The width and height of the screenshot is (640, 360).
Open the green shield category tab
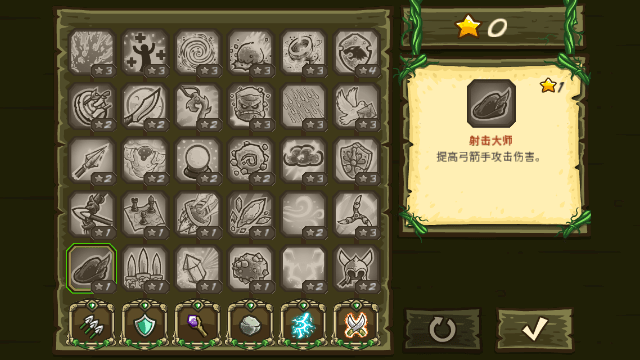144,324
